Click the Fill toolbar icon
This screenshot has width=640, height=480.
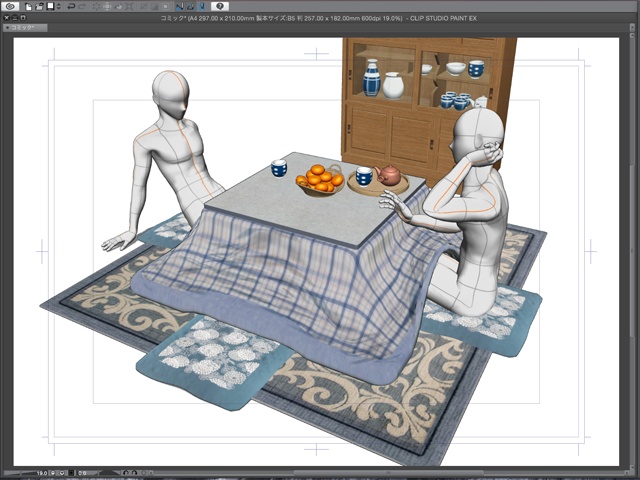point(118,7)
